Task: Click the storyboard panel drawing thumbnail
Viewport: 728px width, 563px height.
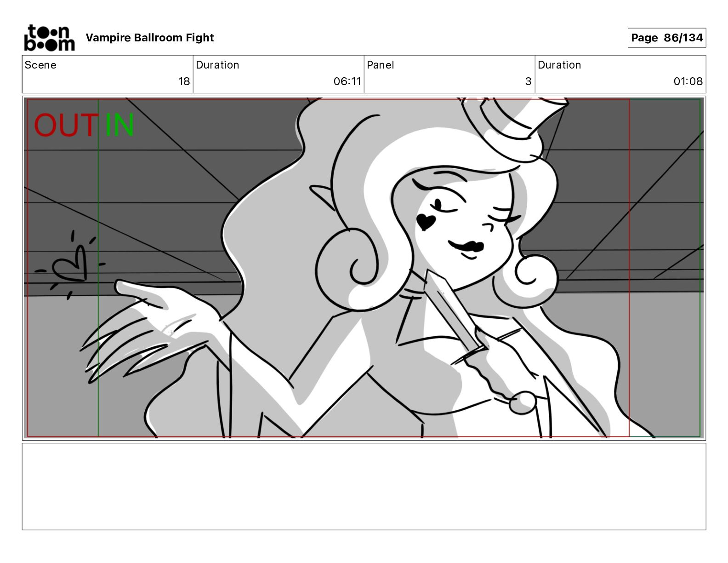Action: tap(364, 268)
